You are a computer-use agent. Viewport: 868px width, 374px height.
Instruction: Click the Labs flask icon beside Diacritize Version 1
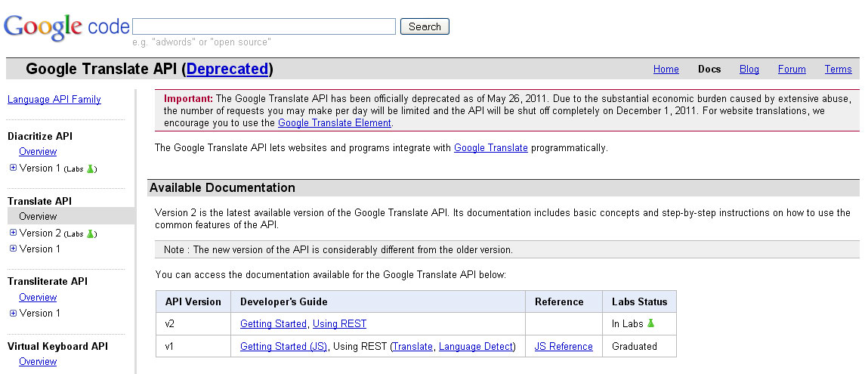coord(91,168)
